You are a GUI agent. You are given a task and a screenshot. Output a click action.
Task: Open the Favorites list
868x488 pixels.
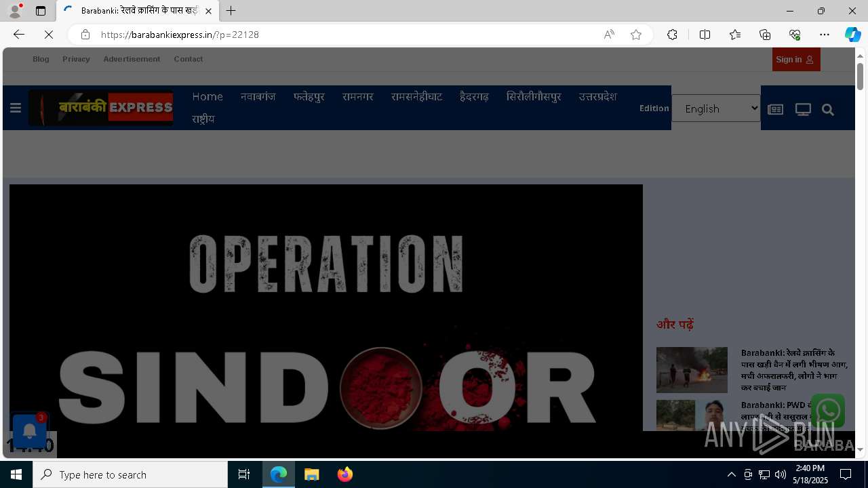pos(735,35)
